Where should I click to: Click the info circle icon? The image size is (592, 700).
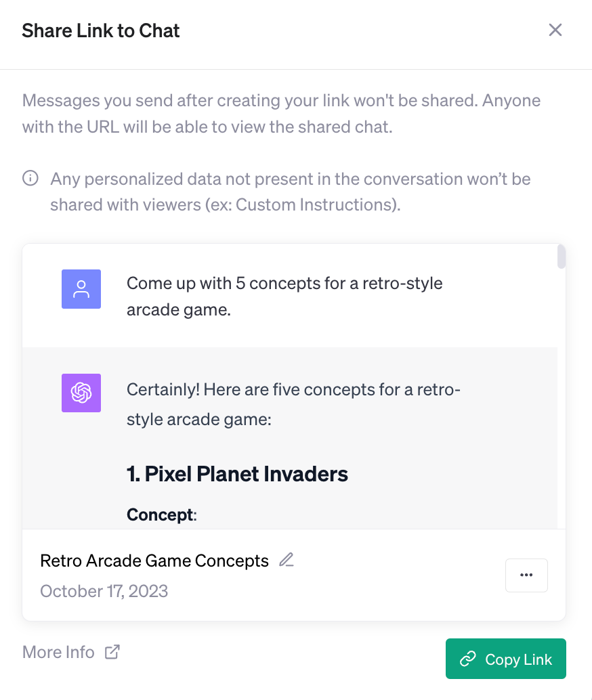click(30, 179)
